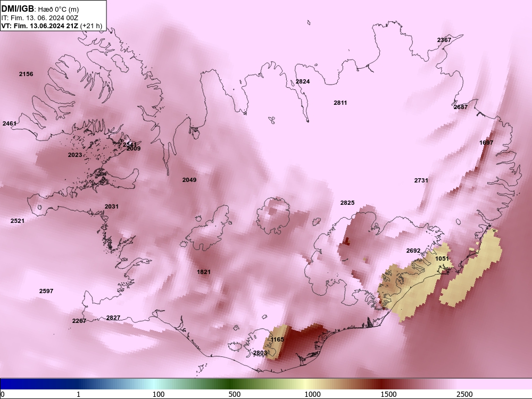Click the map value 2023
This screenshot has width=532, height=399.
[x=75, y=155]
